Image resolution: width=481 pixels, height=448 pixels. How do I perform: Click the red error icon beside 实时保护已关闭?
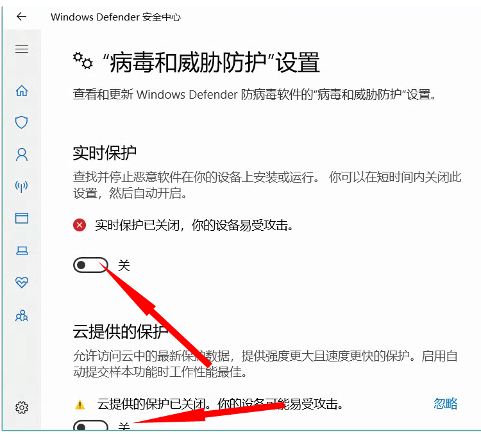[80, 225]
